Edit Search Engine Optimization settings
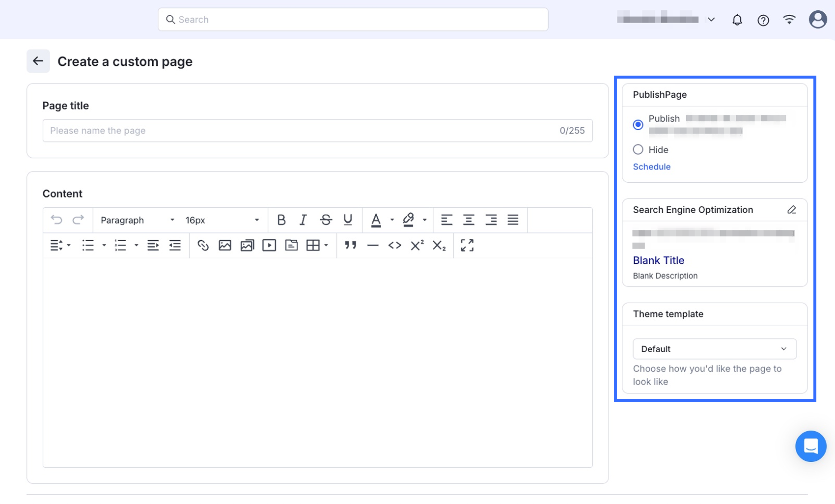835x504 pixels. tap(791, 210)
